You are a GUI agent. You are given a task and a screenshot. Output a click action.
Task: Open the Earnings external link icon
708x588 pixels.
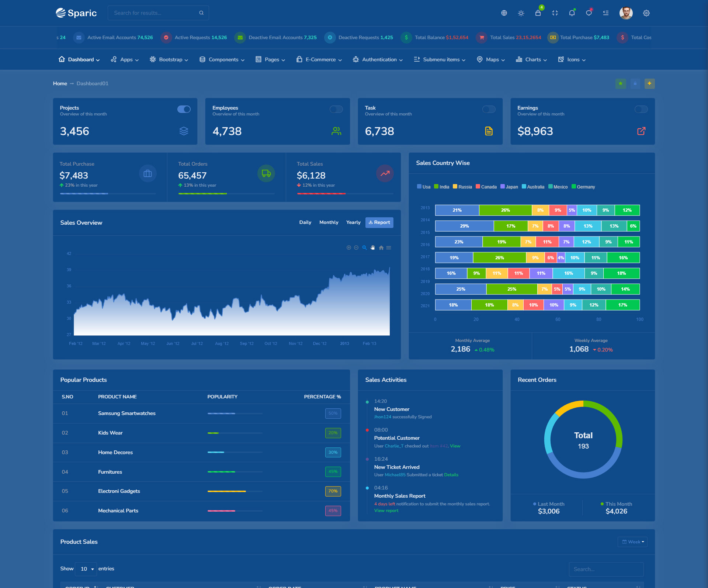click(x=641, y=131)
